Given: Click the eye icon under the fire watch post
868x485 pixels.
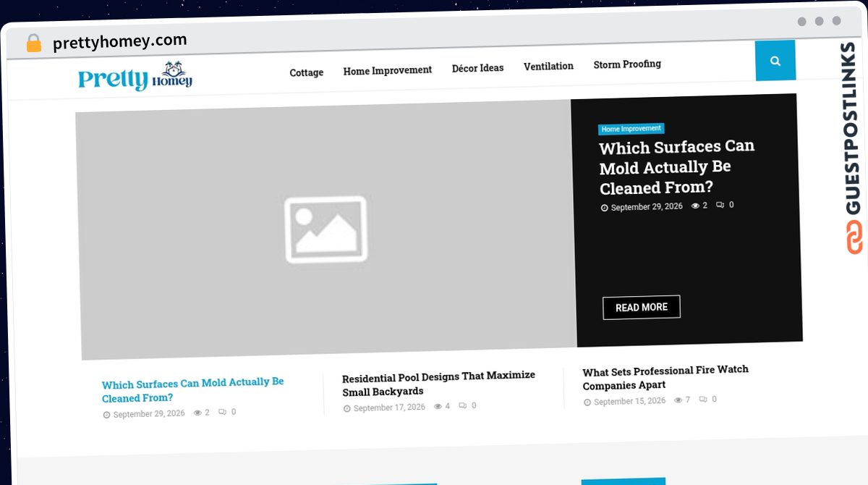Looking at the screenshot, I should click(678, 400).
